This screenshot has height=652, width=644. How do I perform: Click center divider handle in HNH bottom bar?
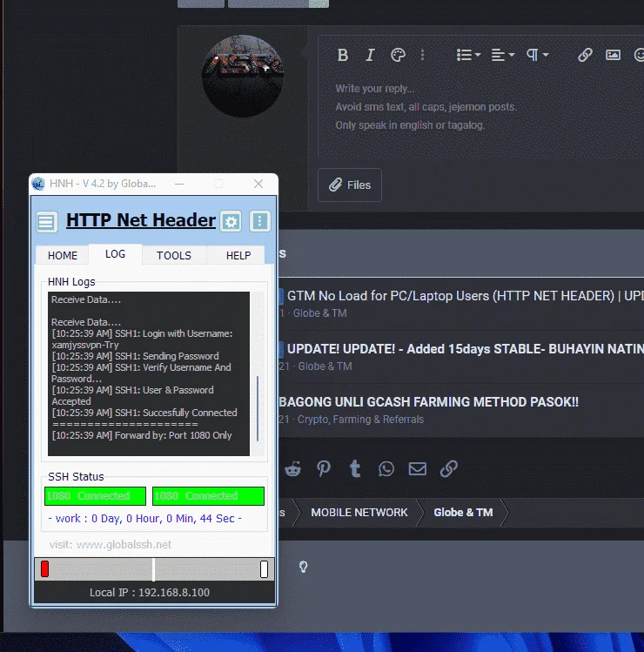coord(153,569)
